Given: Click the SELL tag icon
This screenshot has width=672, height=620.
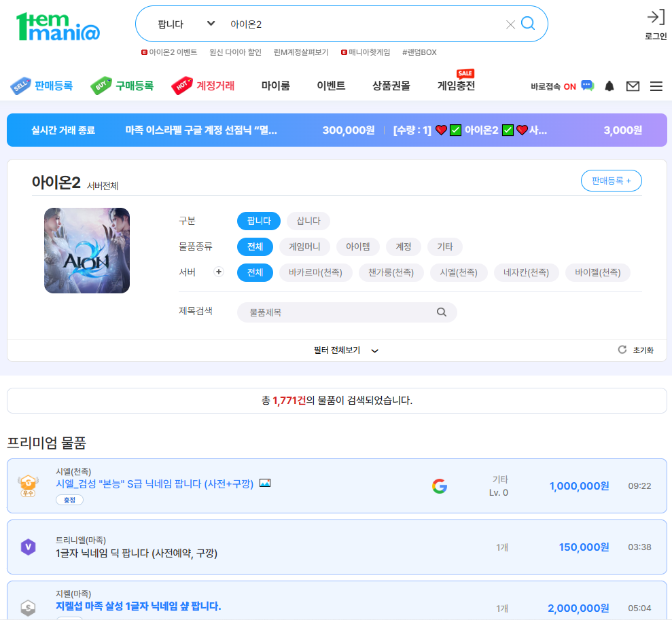Looking at the screenshot, I should [20, 86].
